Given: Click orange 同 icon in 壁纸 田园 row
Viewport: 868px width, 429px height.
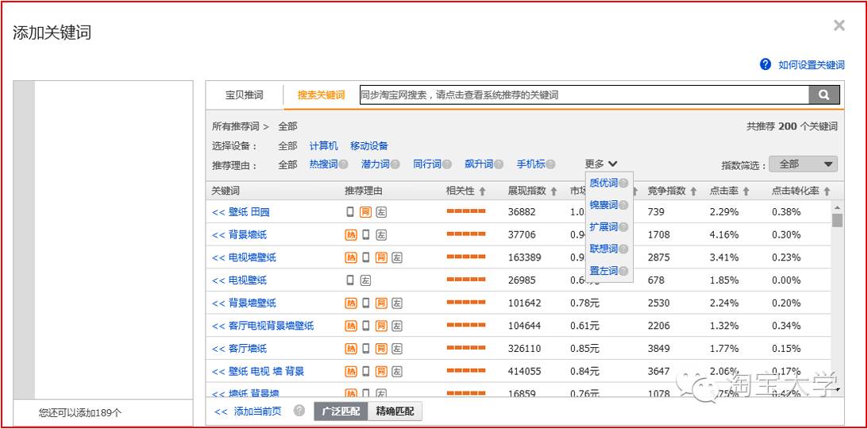Looking at the screenshot, I should pos(365,211).
